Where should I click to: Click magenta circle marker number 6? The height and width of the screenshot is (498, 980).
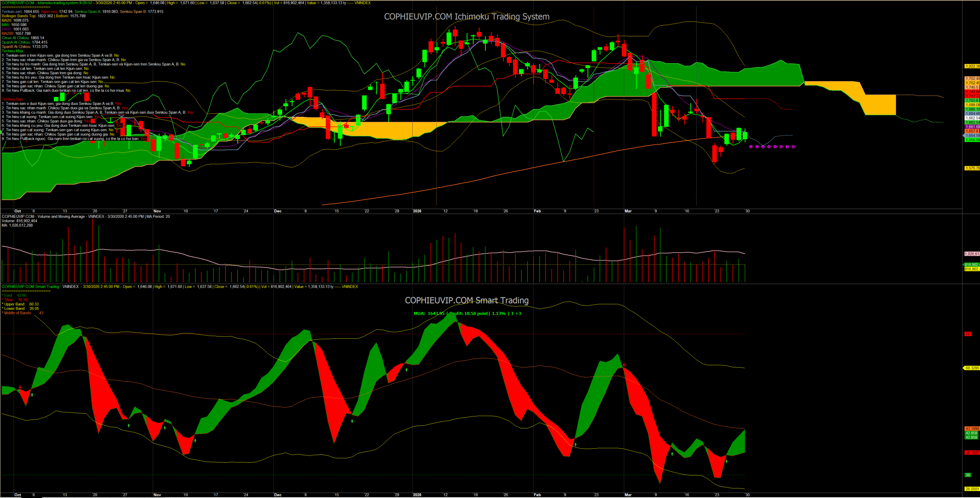pos(781,147)
